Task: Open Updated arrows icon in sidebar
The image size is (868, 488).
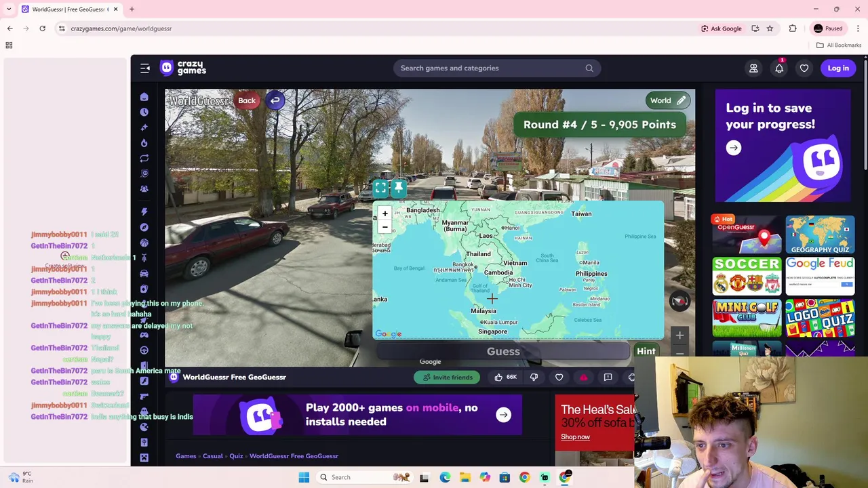Action: 144,158
